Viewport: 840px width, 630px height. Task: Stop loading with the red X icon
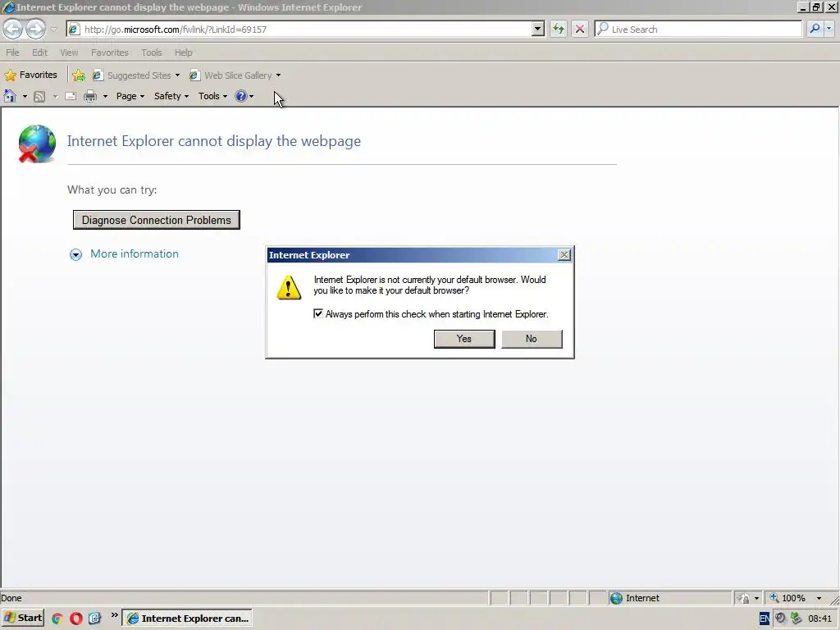580,30
